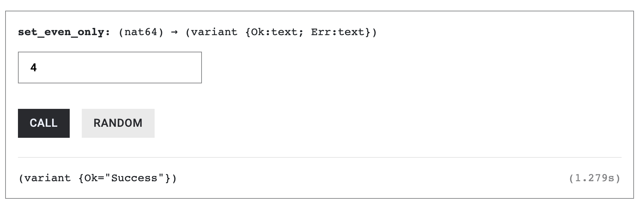Click the word variant in the result
This screenshot has height=206, width=644.
point(48,178)
